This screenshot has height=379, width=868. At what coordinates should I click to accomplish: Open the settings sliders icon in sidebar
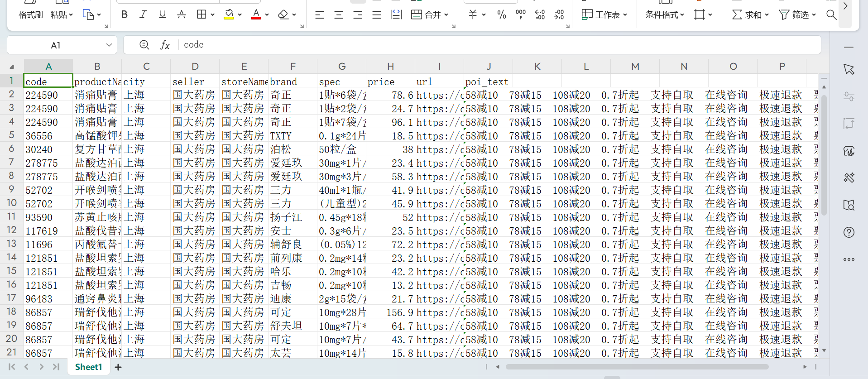tap(849, 96)
